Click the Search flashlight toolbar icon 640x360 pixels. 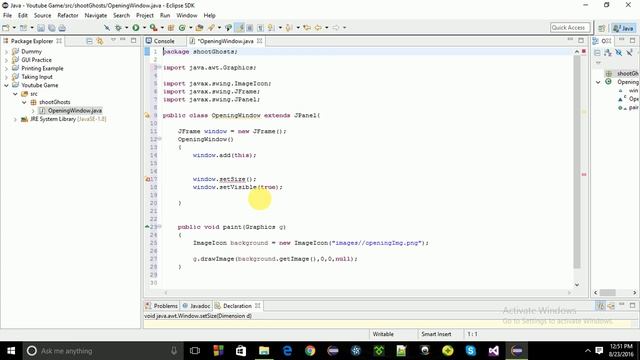(x=211, y=28)
